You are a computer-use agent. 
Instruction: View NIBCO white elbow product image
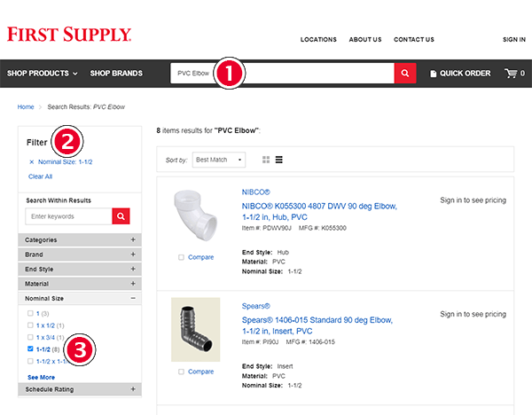click(x=196, y=215)
